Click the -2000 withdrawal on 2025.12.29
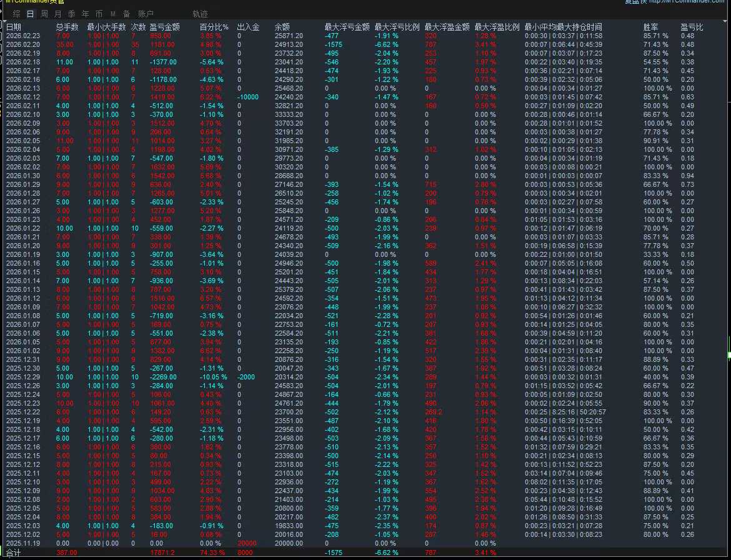This screenshot has width=731, height=560. [x=246, y=377]
